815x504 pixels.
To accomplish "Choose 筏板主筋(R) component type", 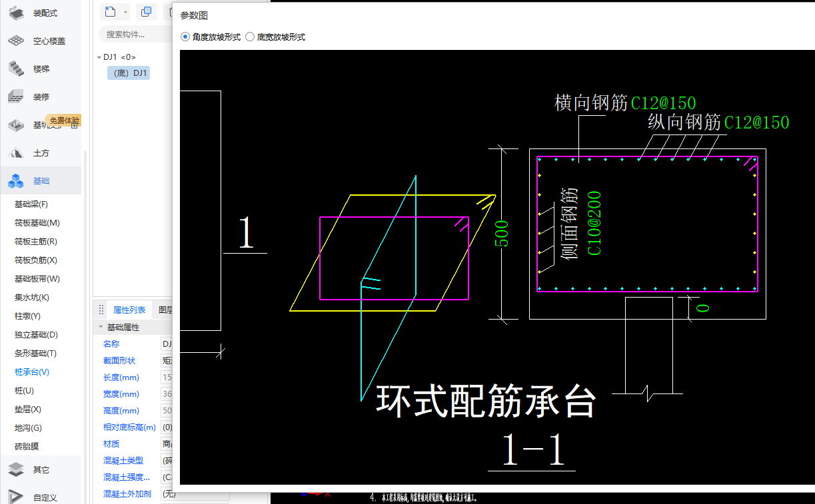I will (x=36, y=242).
